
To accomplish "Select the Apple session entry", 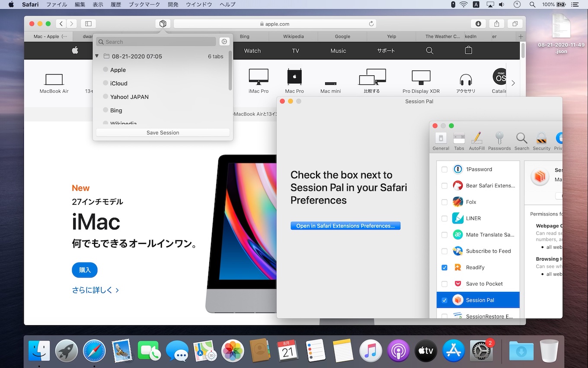I will pyautogui.click(x=118, y=70).
